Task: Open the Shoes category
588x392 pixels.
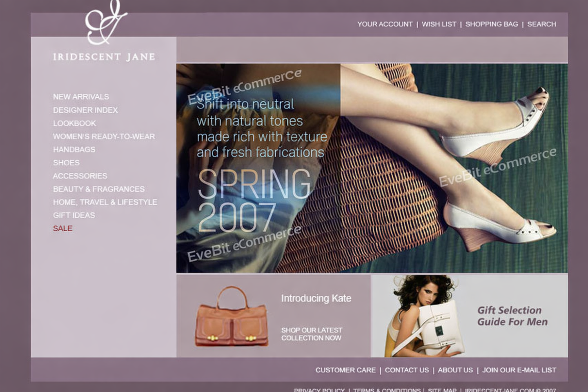Action: (x=66, y=163)
